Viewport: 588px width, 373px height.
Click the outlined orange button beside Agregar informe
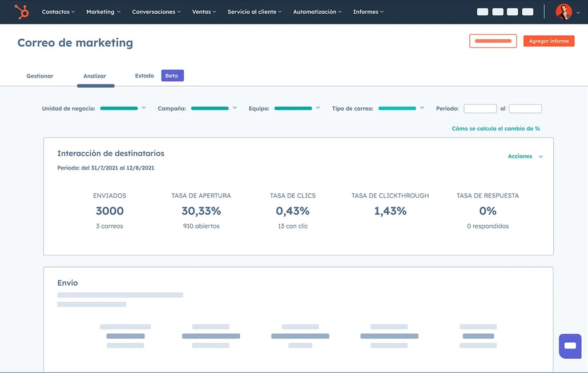point(493,41)
